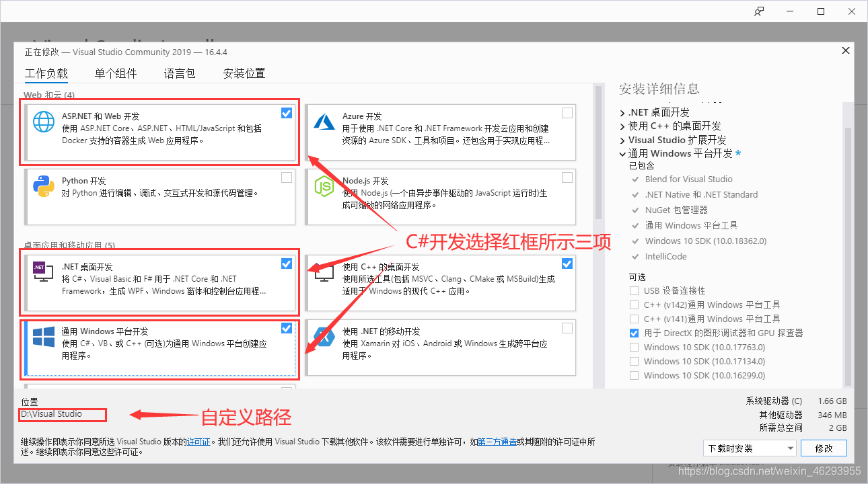Expand .NET 桌面开发 in install details
Viewport: 868px width, 484px height.
point(622,112)
